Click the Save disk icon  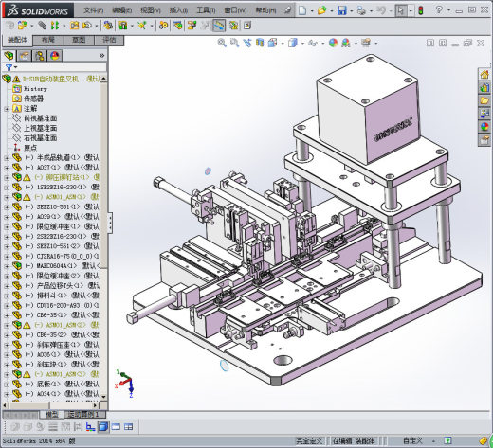click(x=341, y=10)
